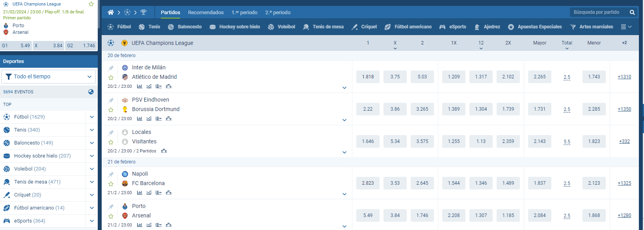Click the pie chart icon beside 5694 Eventos
This screenshot has height=230, width=644.
91,92
